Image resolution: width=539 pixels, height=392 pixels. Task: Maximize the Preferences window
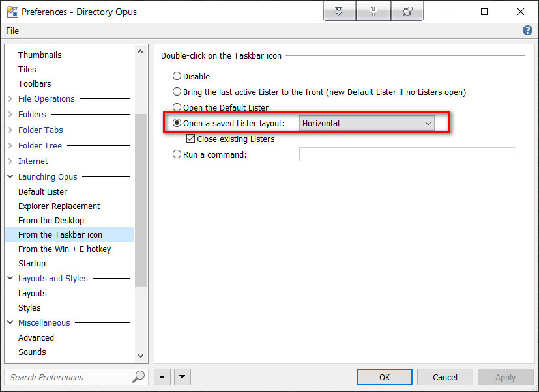(484, 12)
